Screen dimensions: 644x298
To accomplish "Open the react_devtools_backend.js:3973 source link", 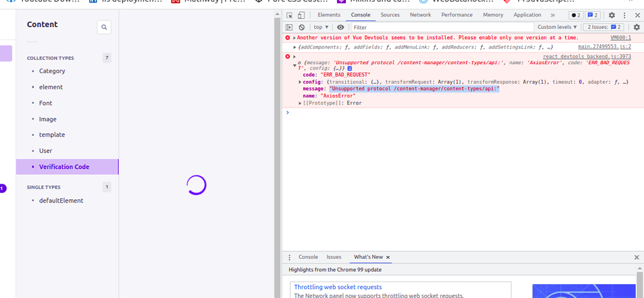I will 587,57.
